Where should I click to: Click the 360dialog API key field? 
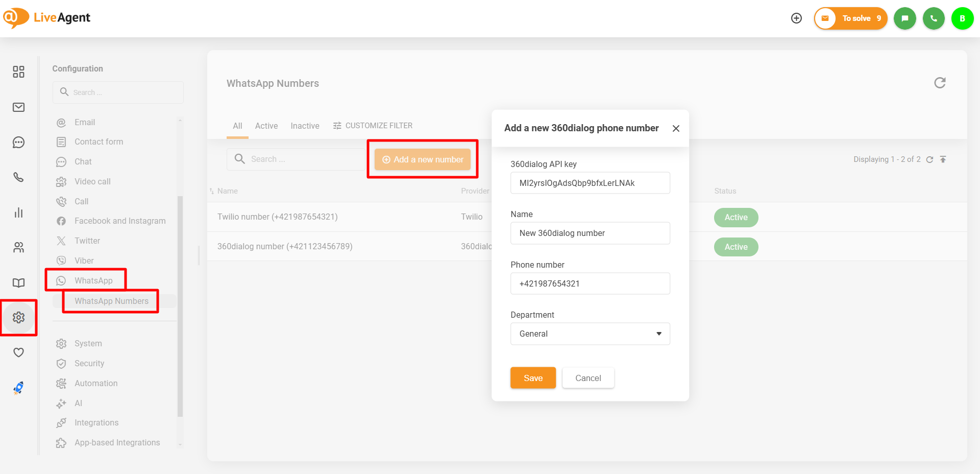pos(590,183)
